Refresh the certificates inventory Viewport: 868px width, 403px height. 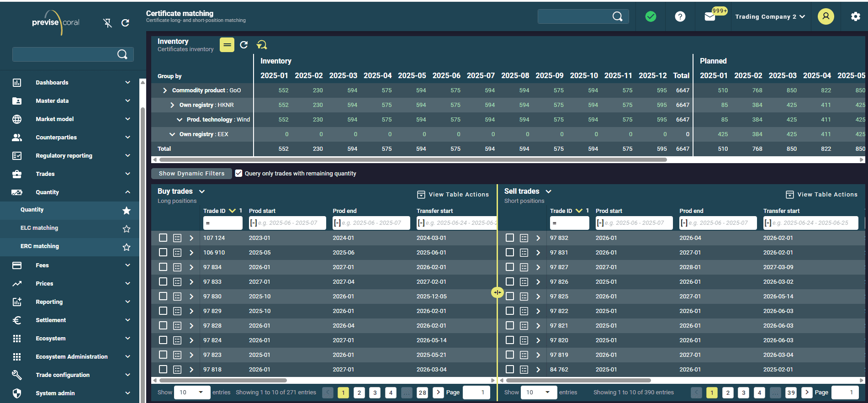(244, 45)
